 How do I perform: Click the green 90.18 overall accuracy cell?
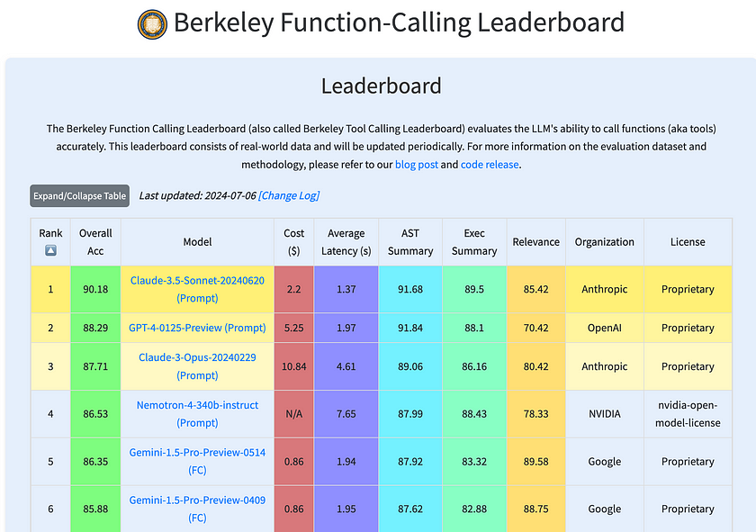click(95, 289)
